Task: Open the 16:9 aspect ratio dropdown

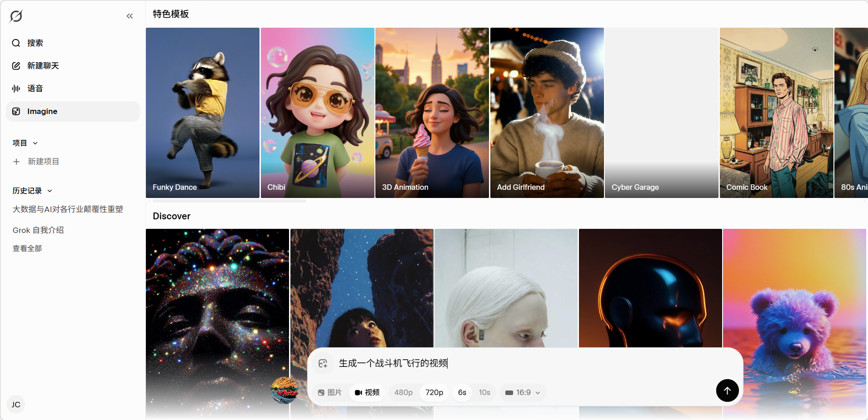Action: (523, 392)
